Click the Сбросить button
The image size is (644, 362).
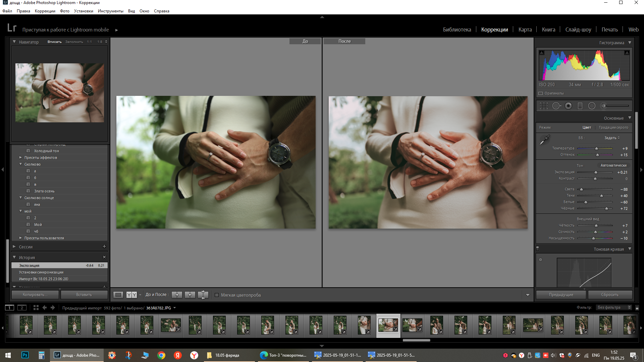point(609,295)
